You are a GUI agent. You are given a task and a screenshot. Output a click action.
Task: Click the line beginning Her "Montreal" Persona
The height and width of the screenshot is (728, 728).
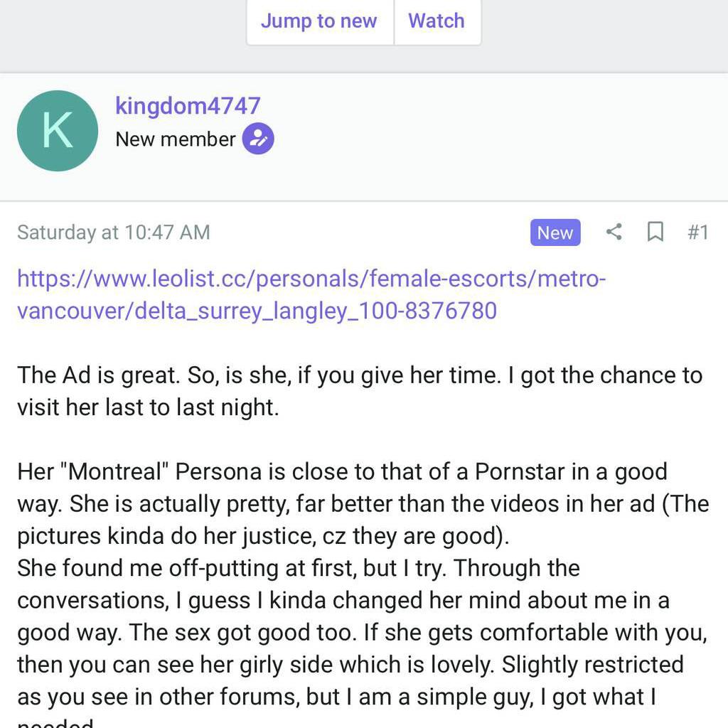pos(342,471)
